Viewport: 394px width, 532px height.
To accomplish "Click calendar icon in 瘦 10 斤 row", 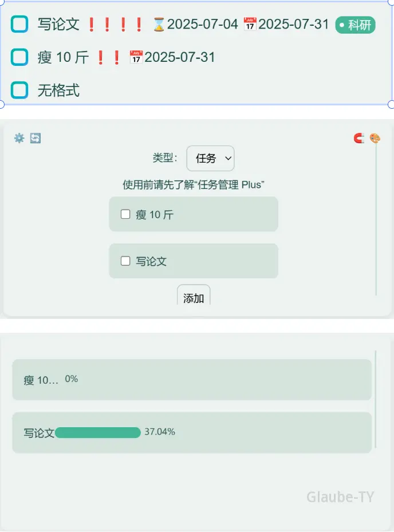I will 136,57.
